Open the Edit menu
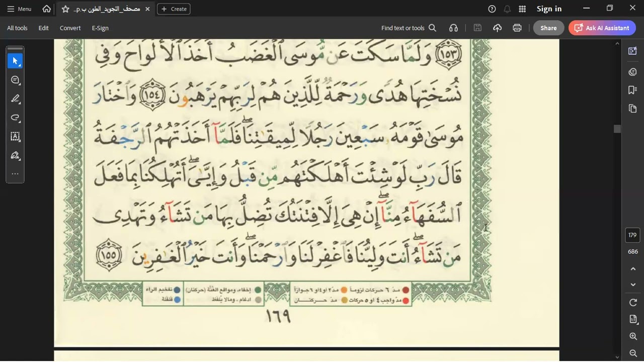Screen dimensions: 644x362 tap(44, 28)
